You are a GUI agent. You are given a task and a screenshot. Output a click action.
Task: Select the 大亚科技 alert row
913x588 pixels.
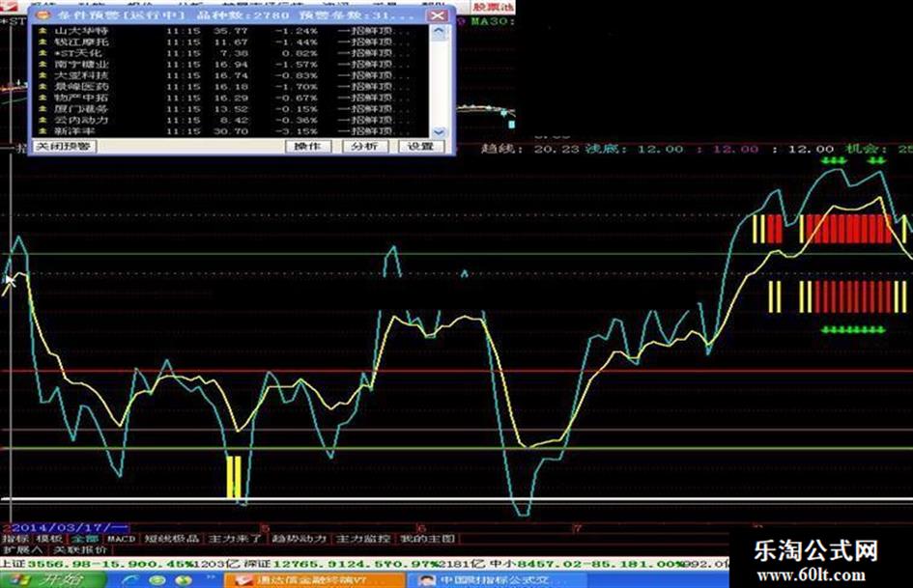point(232,75)
